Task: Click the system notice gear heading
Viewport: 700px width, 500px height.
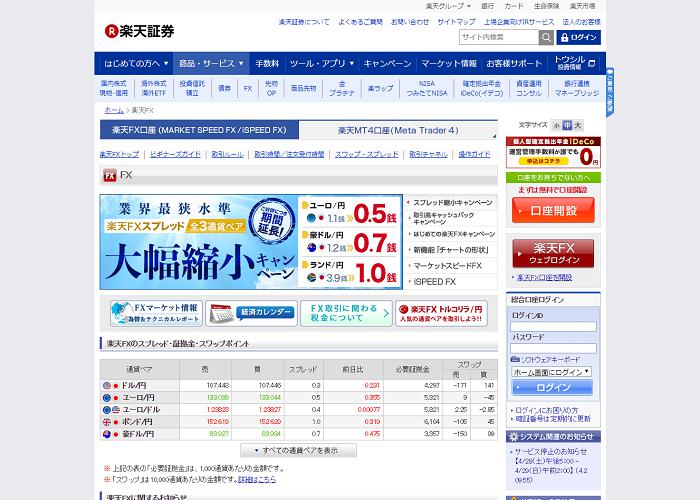Action: pos(553,437)
